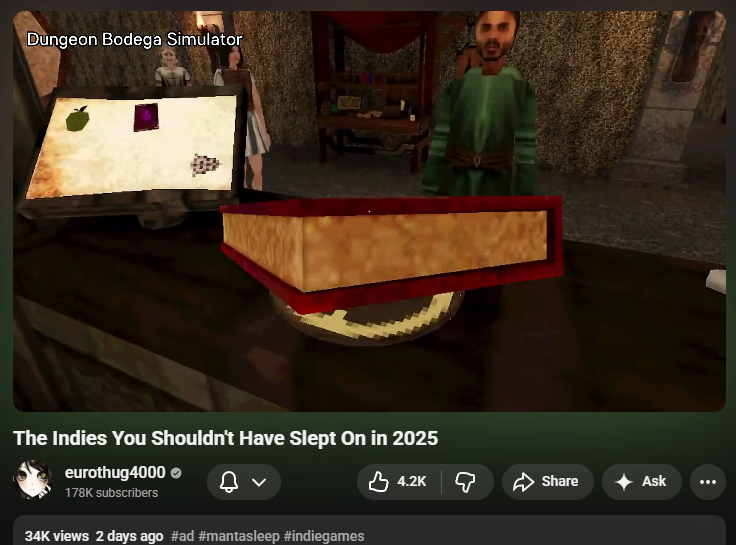The width and height of the screenshot is (736, 545).
Task: Open the eurothug4000 channel avatar
Action: pos(32,481)
